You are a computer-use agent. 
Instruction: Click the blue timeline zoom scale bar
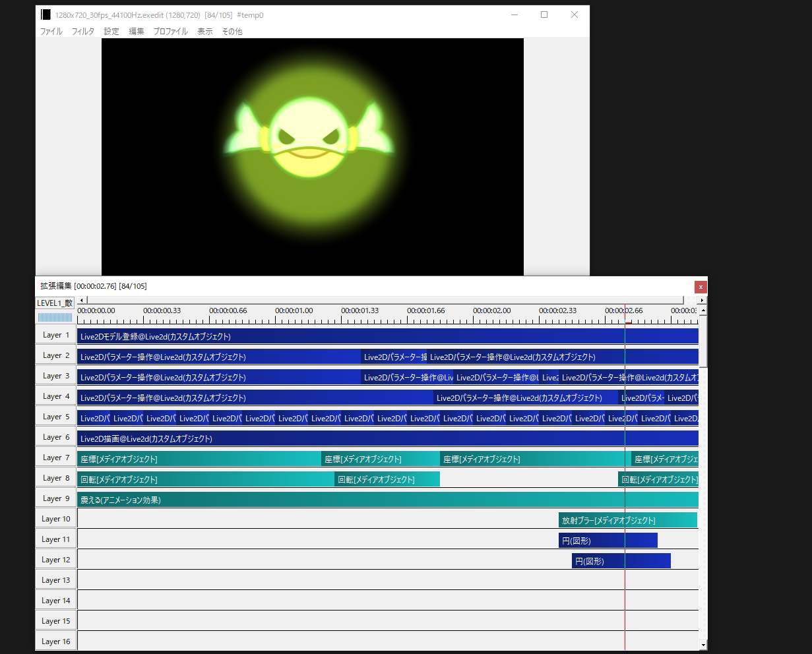click(x=55, y=318)
